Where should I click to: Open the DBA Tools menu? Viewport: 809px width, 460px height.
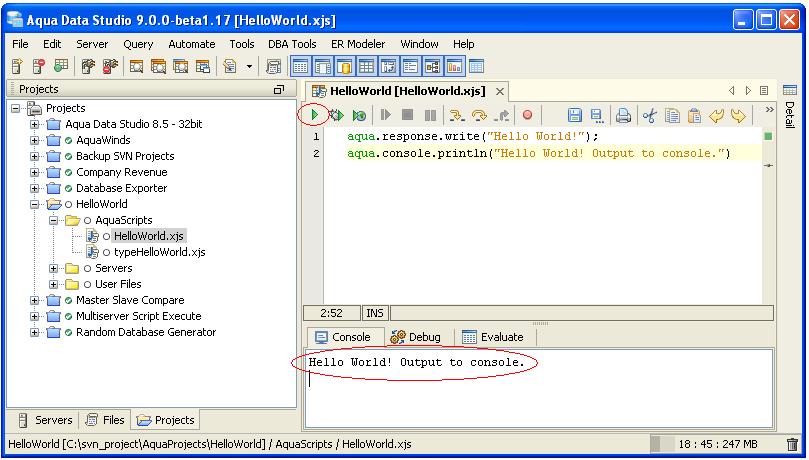click(292, 44)
